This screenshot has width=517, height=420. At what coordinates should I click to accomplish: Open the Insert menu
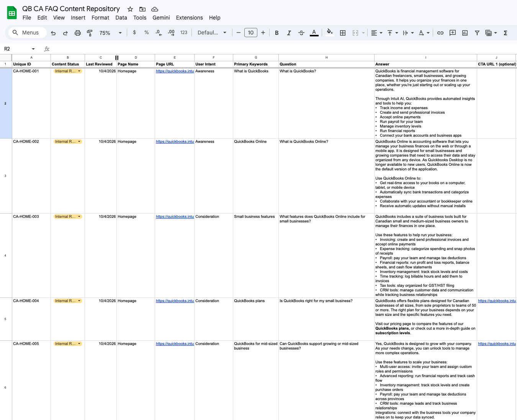point(78,18)
